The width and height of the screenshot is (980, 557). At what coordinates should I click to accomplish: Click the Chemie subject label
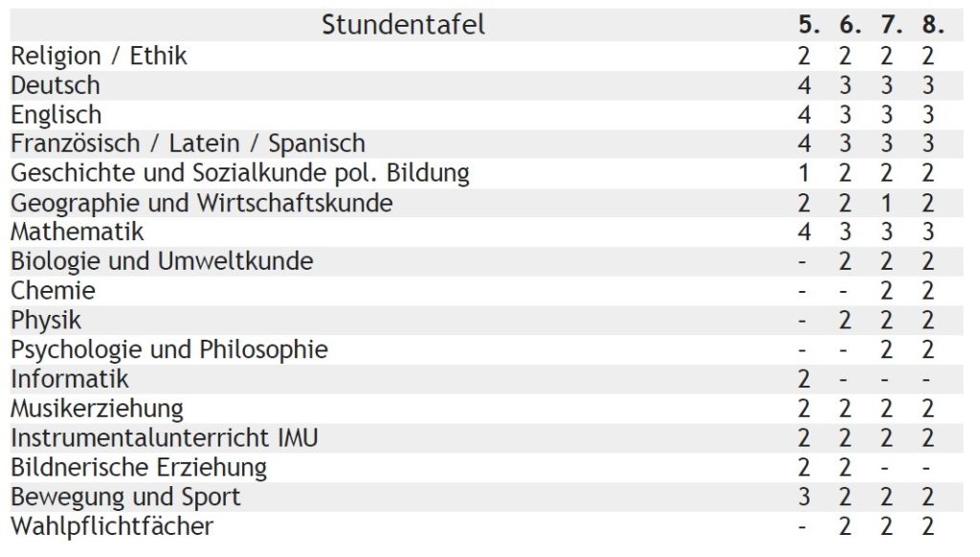[54, 291]
